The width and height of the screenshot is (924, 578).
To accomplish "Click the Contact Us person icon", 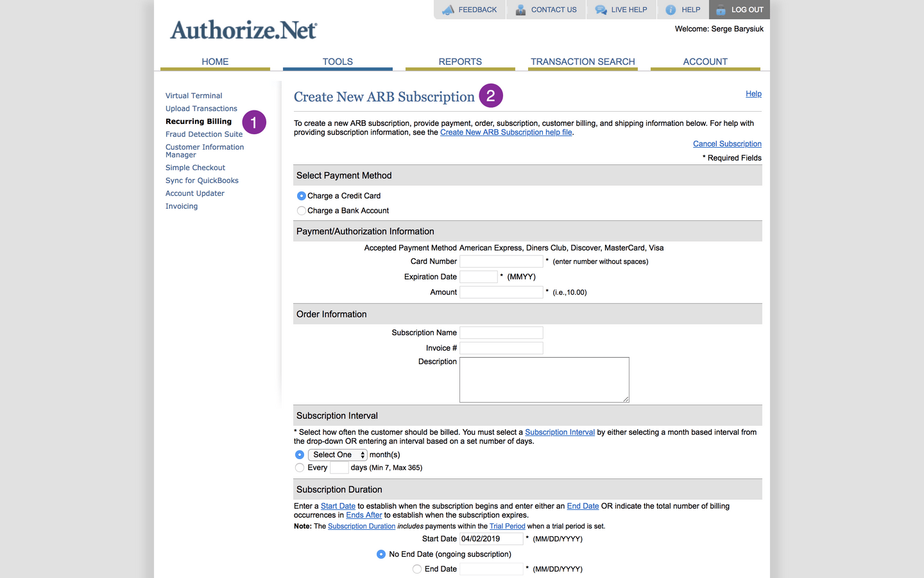I will click(521, 10).
